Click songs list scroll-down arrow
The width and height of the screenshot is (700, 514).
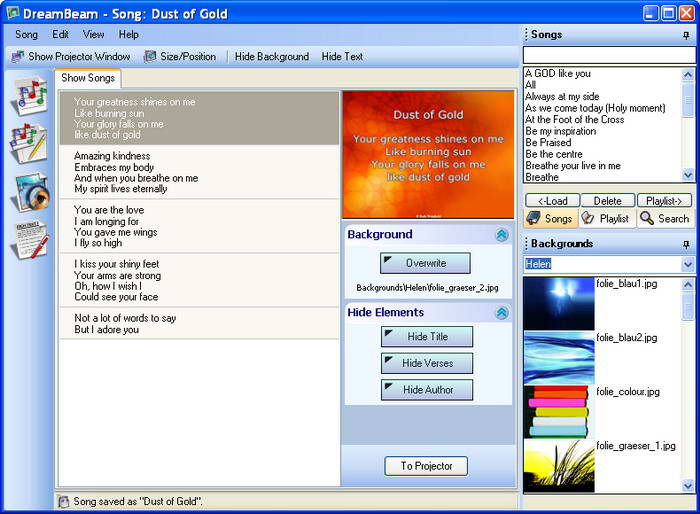(x=688, y=176)
